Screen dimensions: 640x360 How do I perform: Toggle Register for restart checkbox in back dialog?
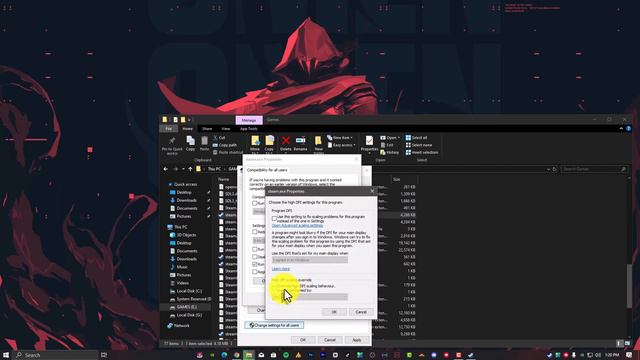click(255, 272)
